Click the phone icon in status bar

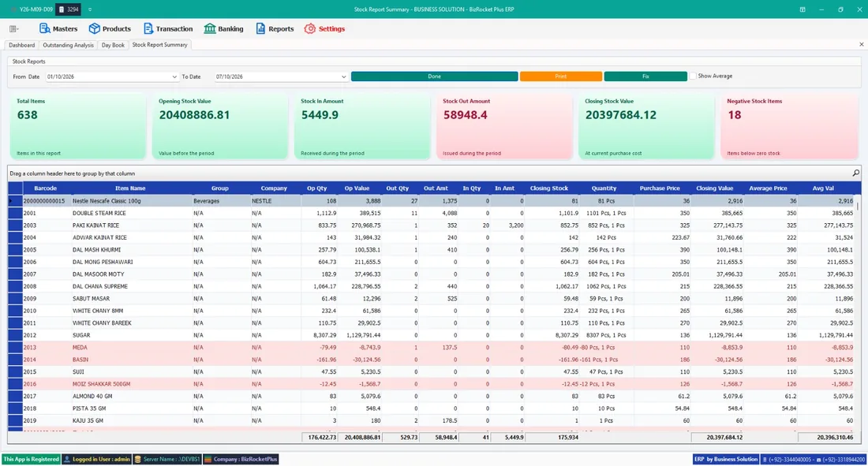pos(765,460)
